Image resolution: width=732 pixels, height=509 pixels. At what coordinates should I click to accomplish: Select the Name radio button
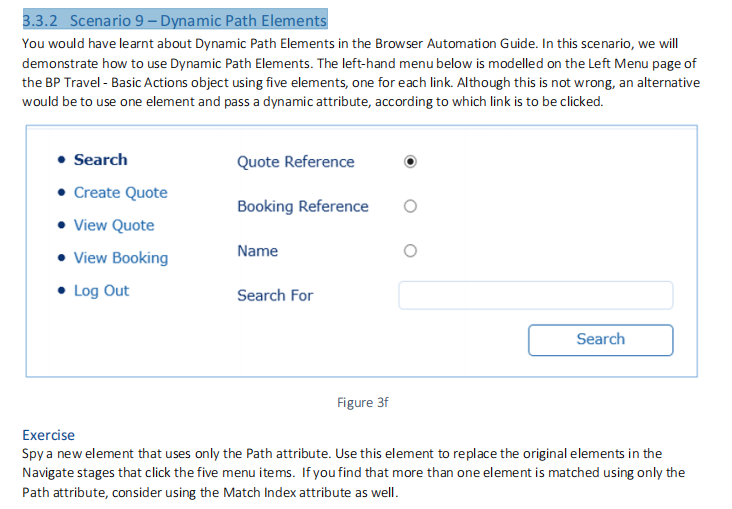click(409, 251)
